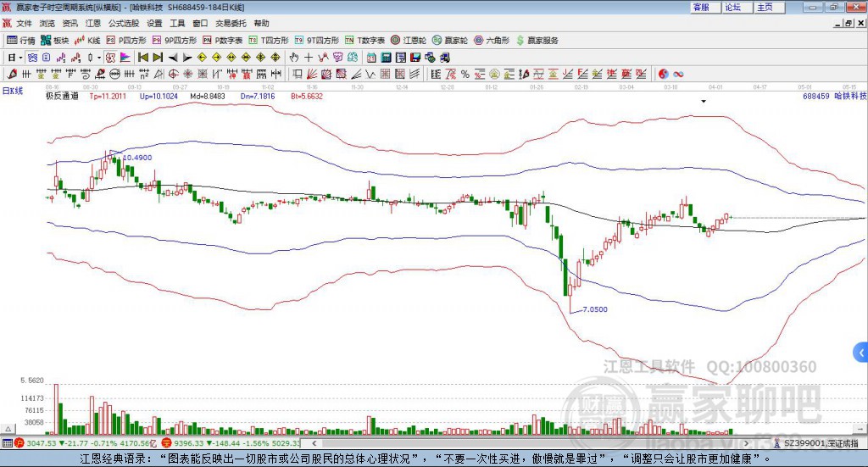Screen dimensions: 868x467
Task: Click the 极反通道 indicator label
Action: [62, 96]
